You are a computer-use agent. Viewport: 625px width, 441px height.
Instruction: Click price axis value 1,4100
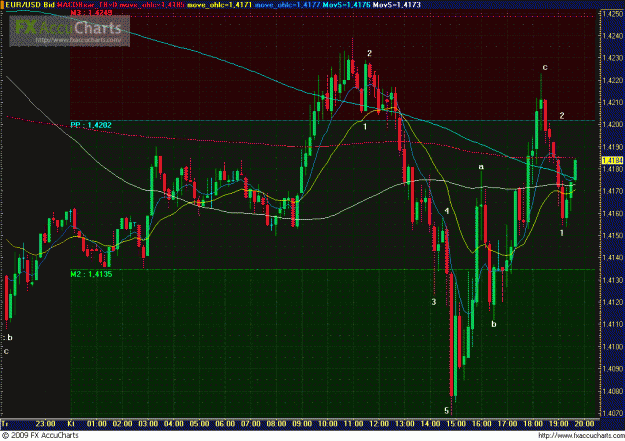click(x=613, y=347)
